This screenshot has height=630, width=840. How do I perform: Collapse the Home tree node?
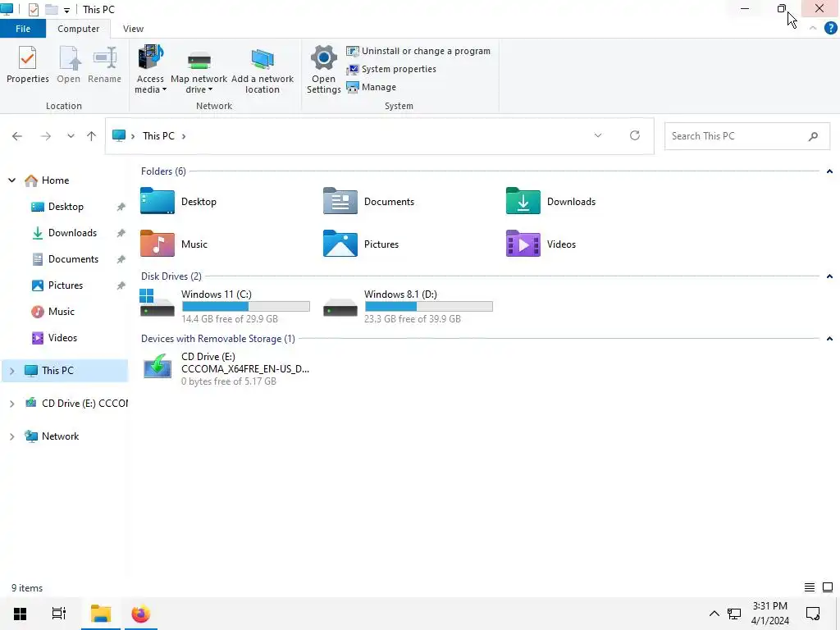[11, 180]
